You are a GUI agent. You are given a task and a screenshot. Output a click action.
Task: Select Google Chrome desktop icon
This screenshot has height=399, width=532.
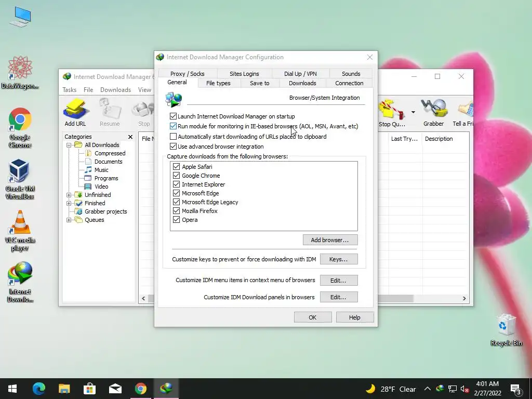click(20, 128)
